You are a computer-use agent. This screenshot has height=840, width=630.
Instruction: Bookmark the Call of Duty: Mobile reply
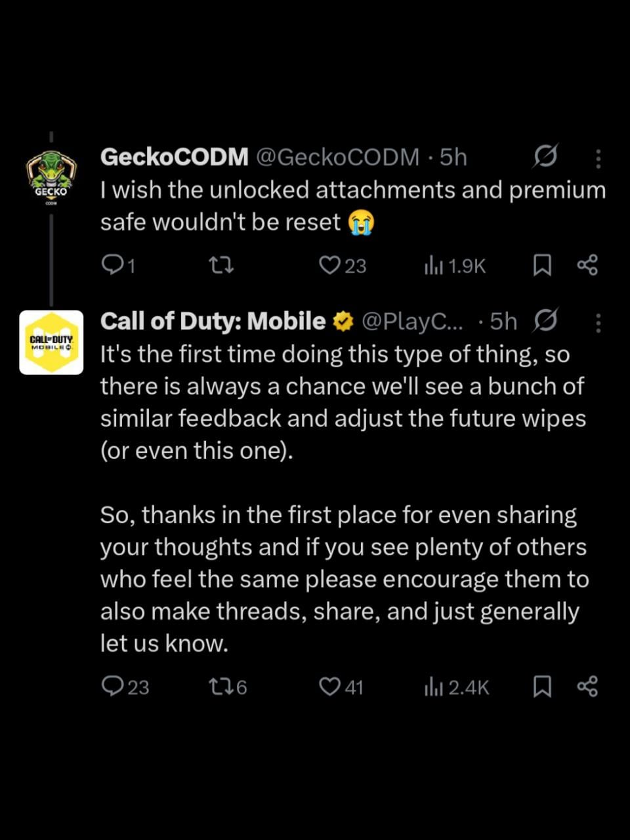point(541,686)
